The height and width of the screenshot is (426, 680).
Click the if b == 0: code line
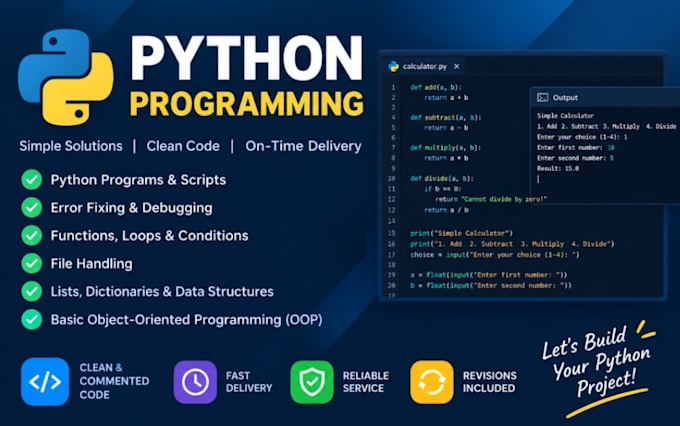pos(442,189)
